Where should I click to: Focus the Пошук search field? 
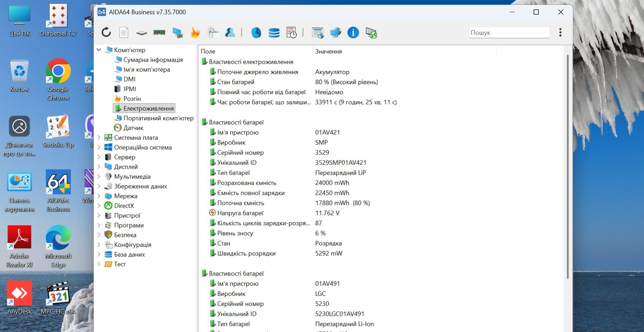[509, 33]
